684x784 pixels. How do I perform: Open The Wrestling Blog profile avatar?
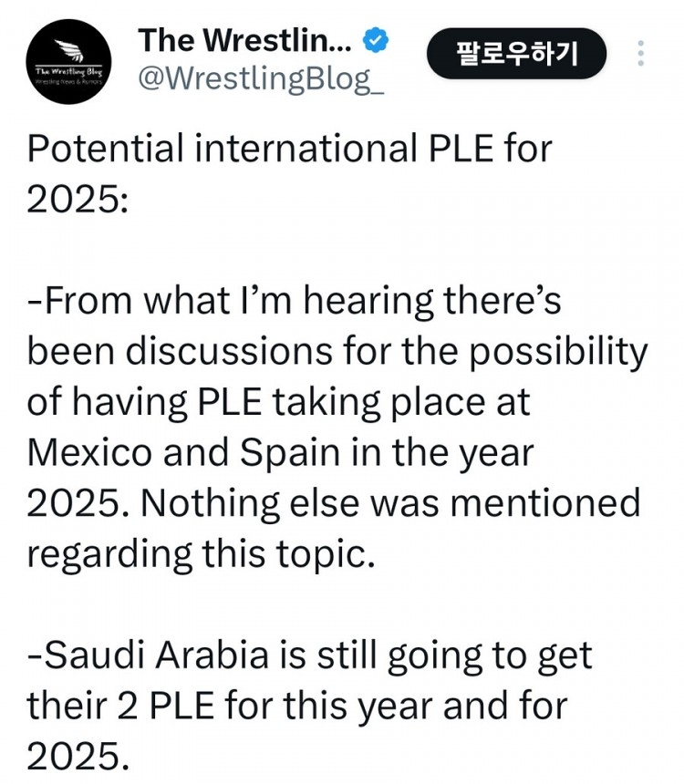(x=68, y=61)
